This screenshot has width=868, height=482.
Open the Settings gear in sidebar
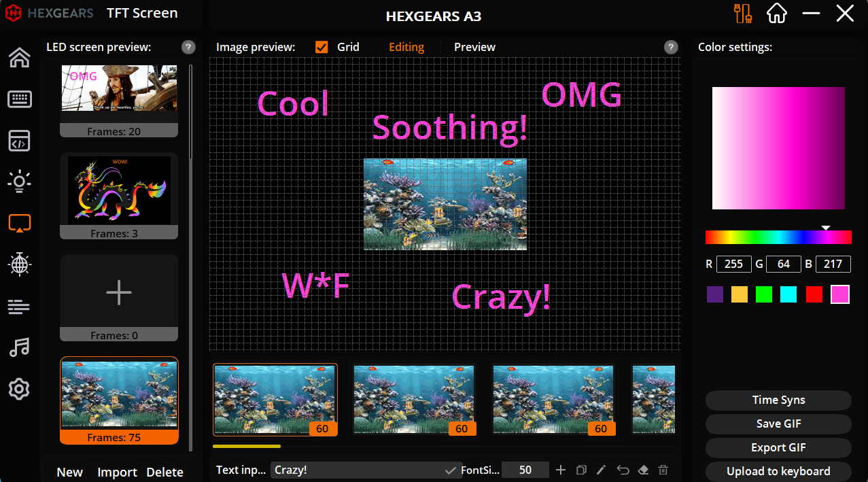pyautogui.click(x=19, y=388)
